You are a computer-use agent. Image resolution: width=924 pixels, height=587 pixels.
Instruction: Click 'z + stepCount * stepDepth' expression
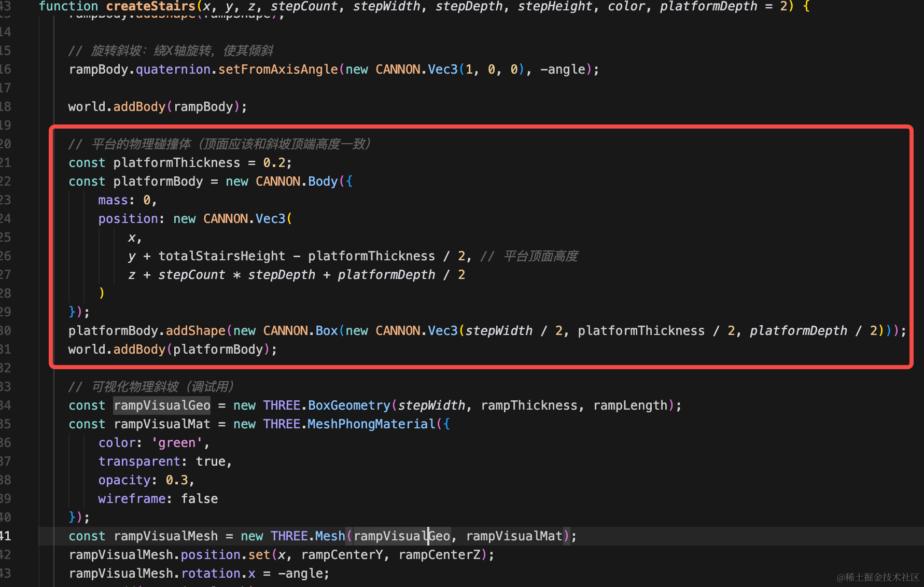pos(222,275)
